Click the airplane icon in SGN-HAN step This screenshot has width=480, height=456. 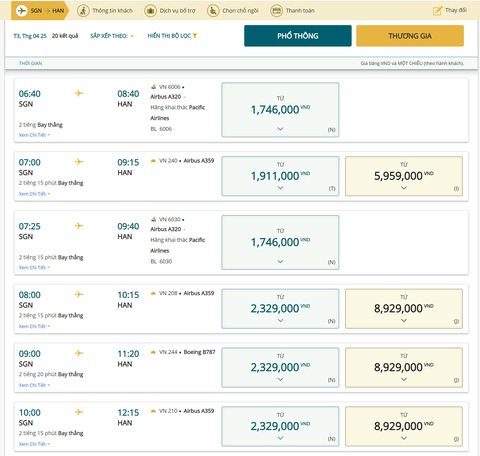tap(21, 11)
